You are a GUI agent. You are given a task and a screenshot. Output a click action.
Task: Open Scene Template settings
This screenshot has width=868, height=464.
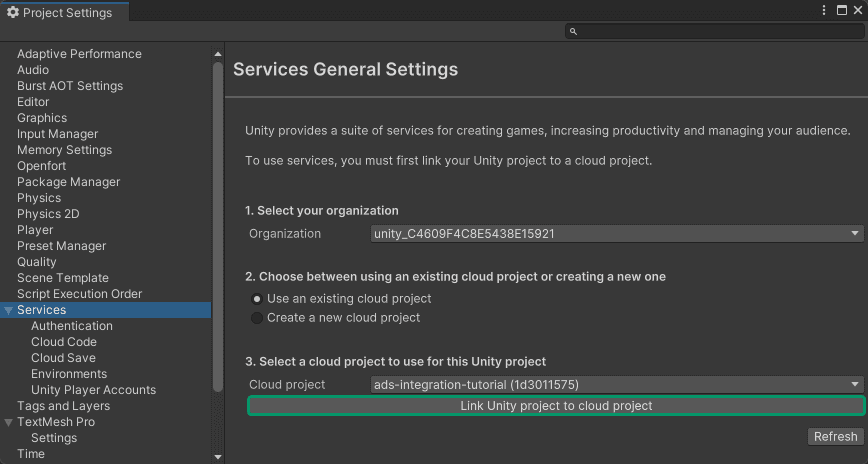point(63,279)
